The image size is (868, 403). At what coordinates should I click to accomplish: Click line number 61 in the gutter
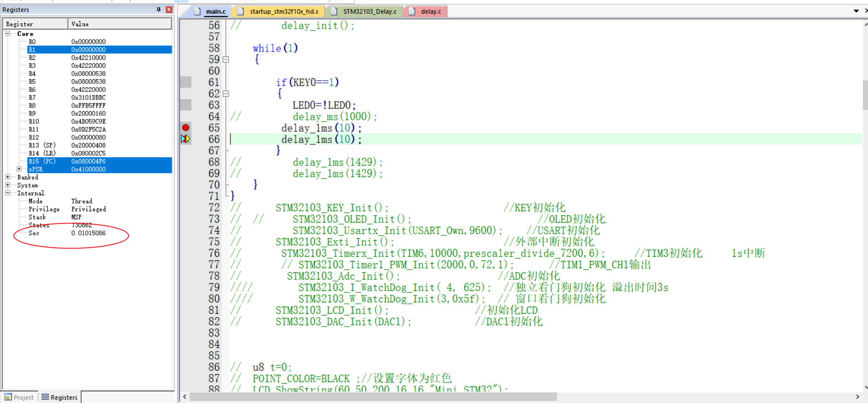coord(214,82)
